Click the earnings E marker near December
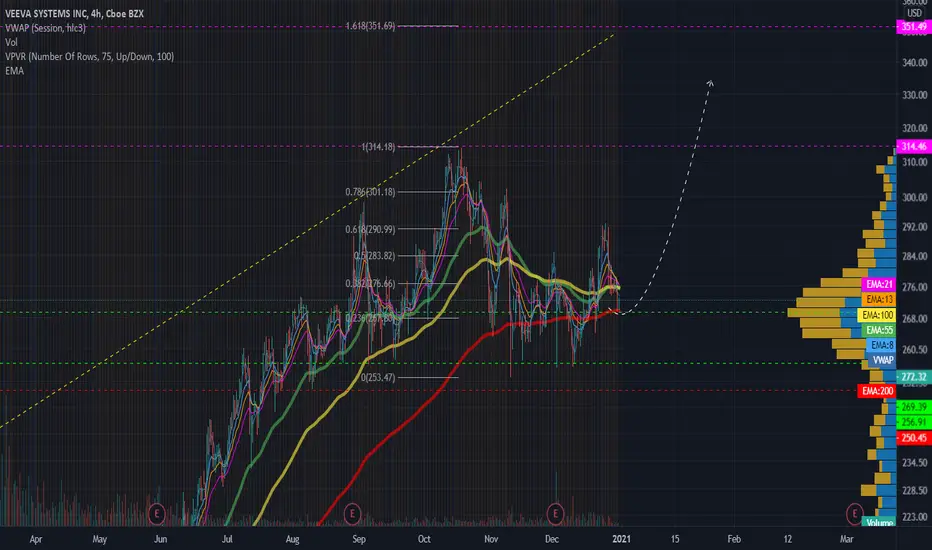932x550 pixels. pyautogui.click(x=555, y=513)
